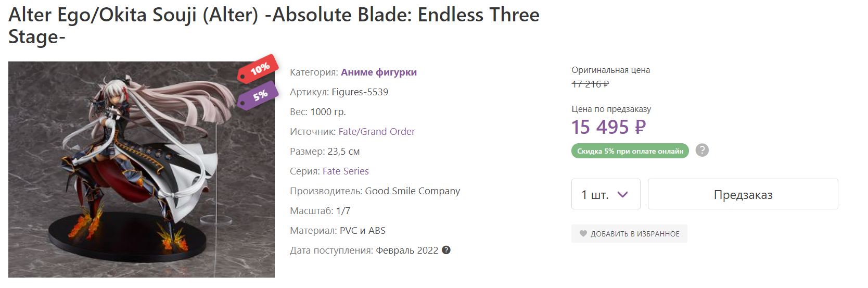Expand the "1 шт." quantity dropdown
Image resolution: width=868 pixels, height=288 pixels.
(x=606, y=194)
